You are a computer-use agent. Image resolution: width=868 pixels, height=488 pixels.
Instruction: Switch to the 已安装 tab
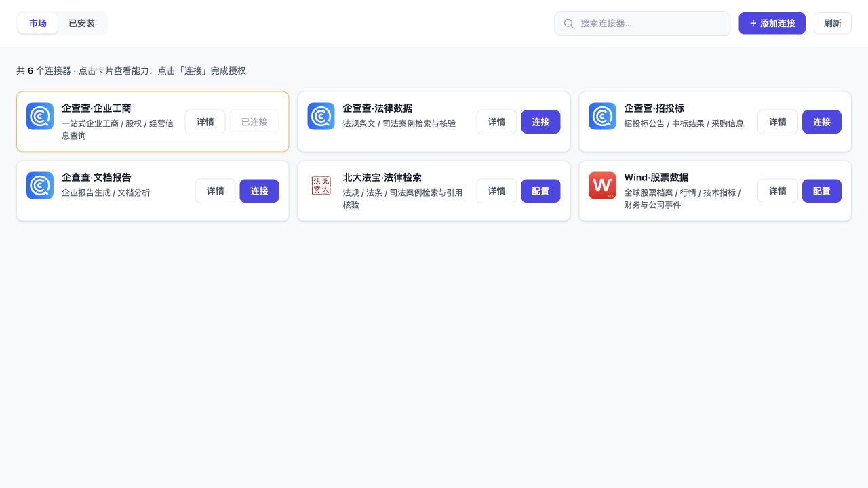click(x=81, y=24)
